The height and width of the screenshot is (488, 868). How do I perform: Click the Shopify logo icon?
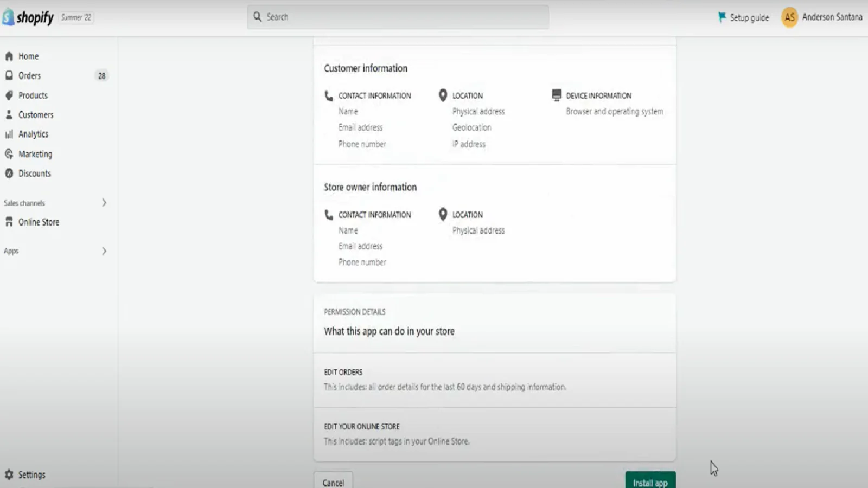coord(8,17)
